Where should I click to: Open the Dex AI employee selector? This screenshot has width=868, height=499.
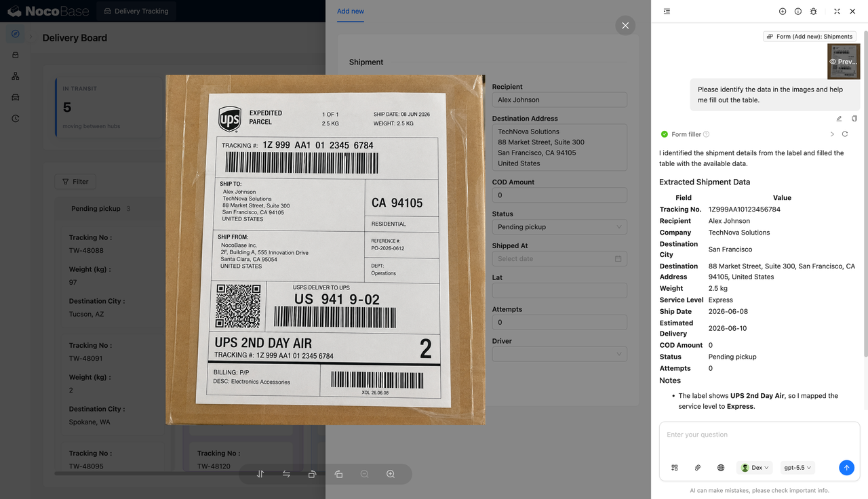[755, 468]
